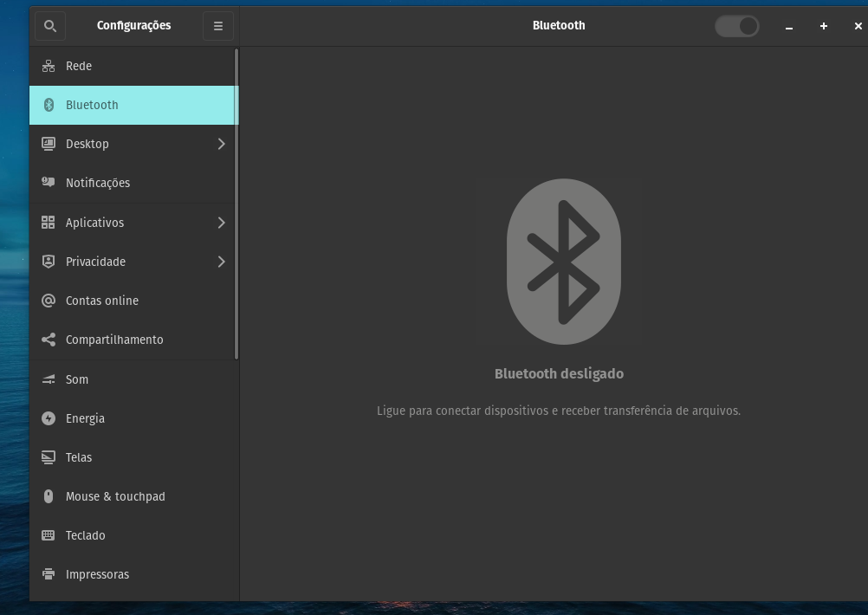The image size is (868, 615).
Task: Close the Configurações window
Action: tap(858, 26)
